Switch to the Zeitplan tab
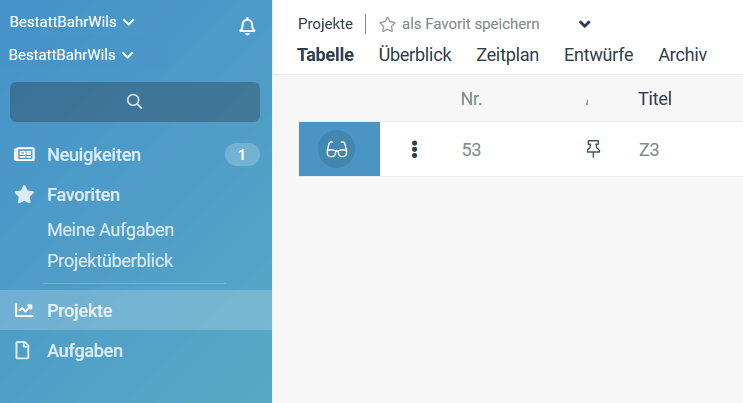 click(507, 55)
